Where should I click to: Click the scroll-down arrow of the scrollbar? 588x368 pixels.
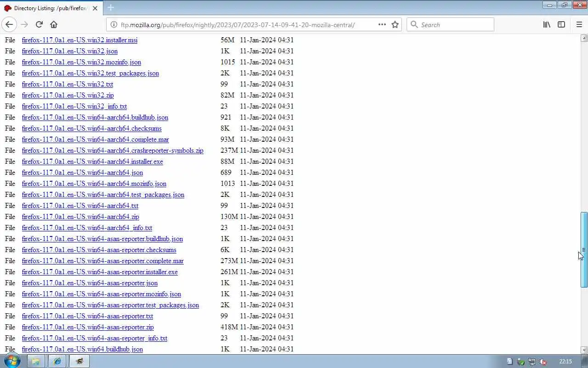click(x=584, y=350)
